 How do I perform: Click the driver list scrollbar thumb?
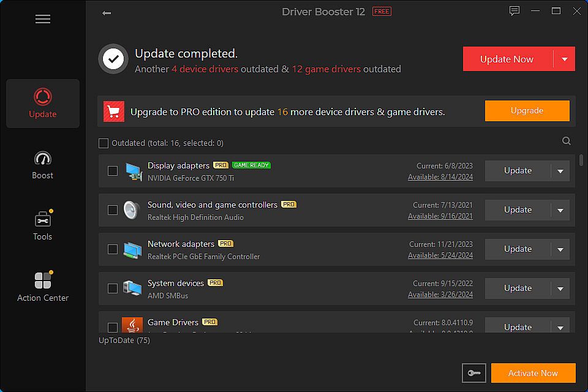click(x=581, y=160)
